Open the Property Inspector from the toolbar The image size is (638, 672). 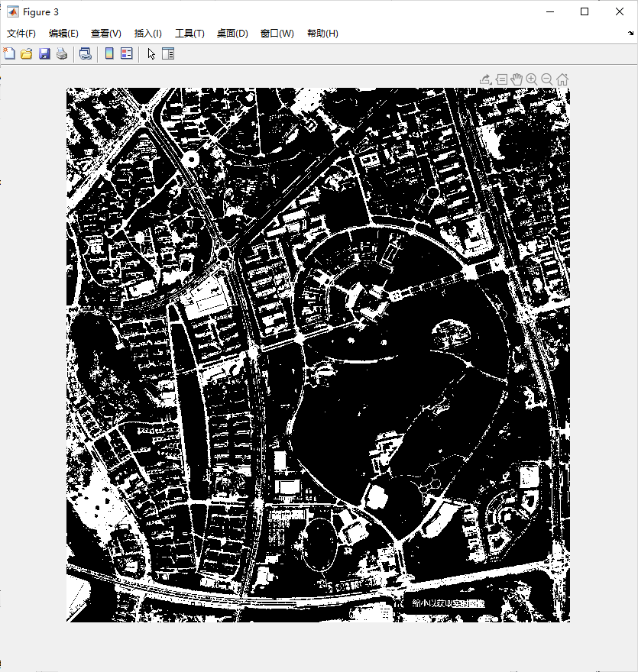168,53
